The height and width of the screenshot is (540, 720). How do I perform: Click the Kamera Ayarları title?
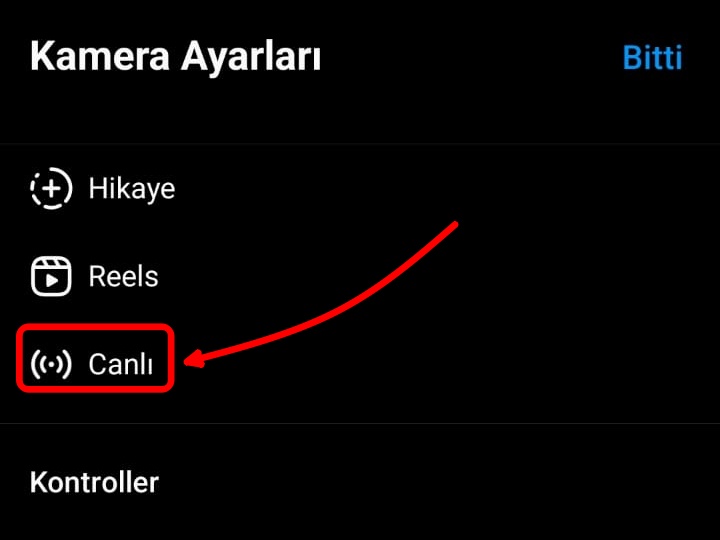[175, 57]
